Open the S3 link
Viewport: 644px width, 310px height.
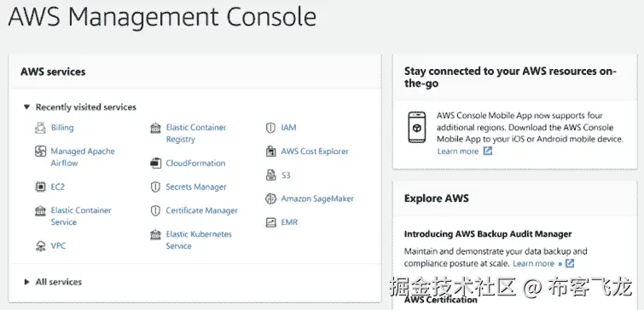tap(286, 175)
